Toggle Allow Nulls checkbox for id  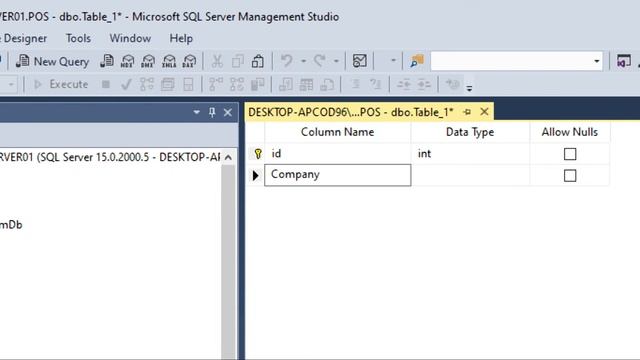click(570, 154)
